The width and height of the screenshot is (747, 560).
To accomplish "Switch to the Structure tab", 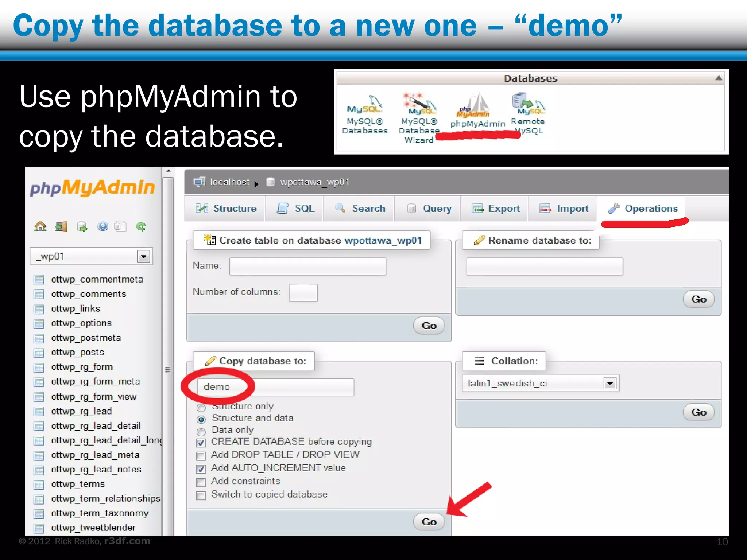I will pyautogui.click(x=226, y=209).
